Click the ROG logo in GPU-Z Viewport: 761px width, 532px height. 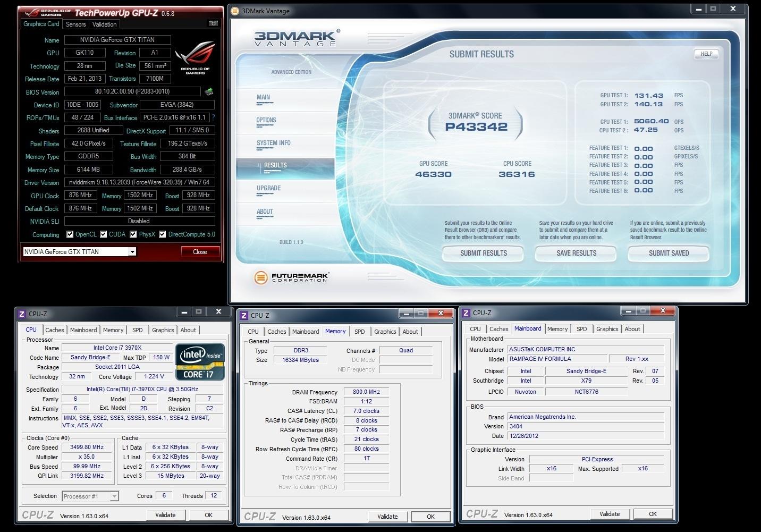tap(195, 58)
